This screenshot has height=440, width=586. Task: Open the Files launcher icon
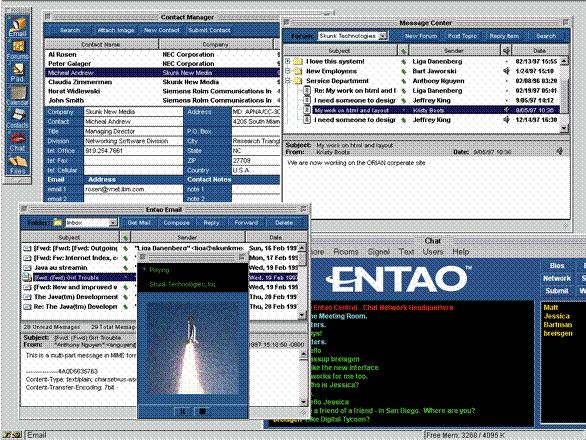coord(17,164)
